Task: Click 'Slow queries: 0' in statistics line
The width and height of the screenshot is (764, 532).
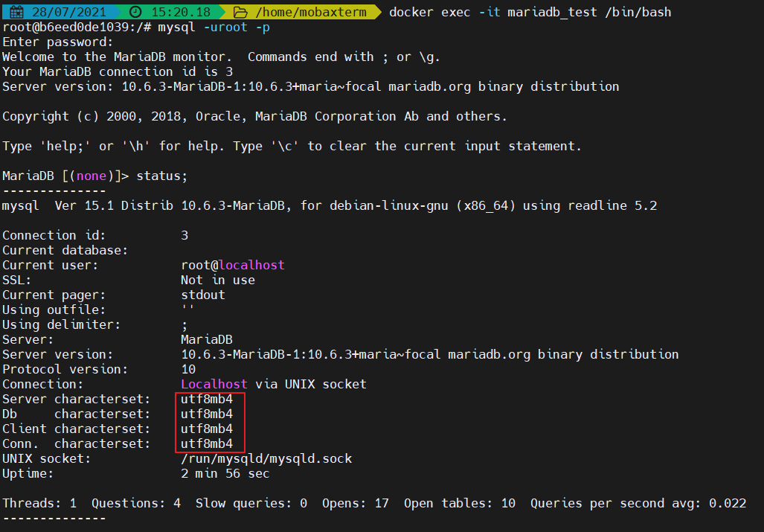Action: pos(251,503)
